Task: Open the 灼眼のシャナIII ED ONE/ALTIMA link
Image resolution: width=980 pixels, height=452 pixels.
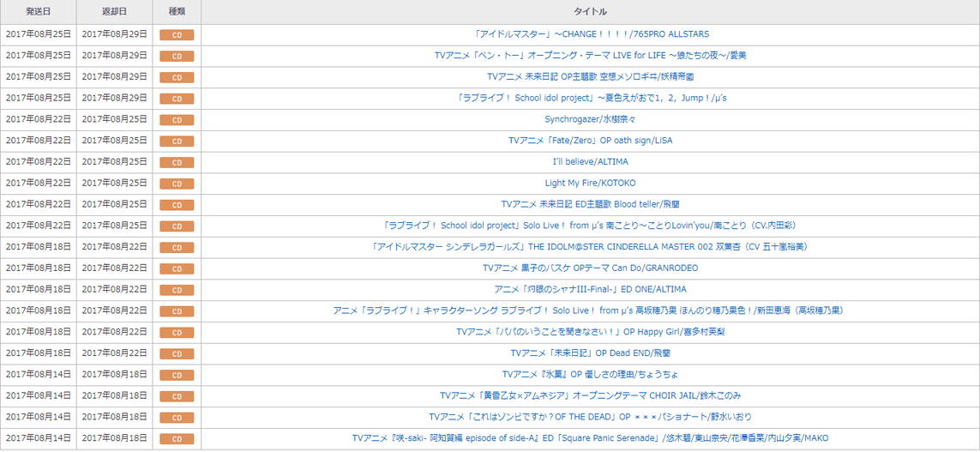Action: (590, 289)
